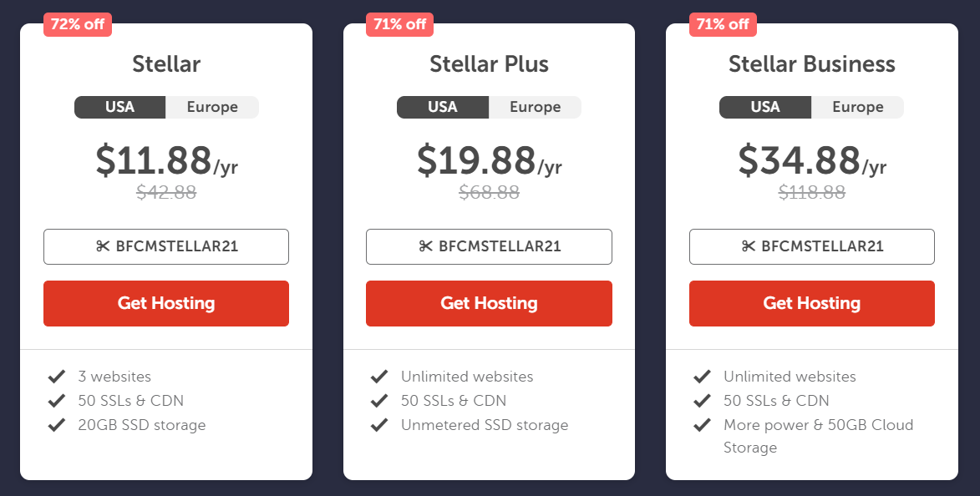Copy BFCMSTELLAR21 code on Stellar card
The height and width of the screenshot is (496, 980).
(166, 247)
